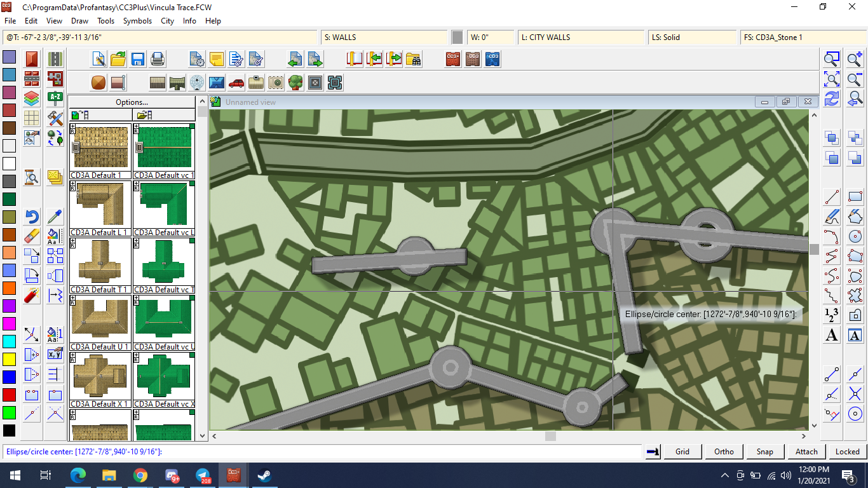Screen dimensions: 868x488
Task: Open the Symbols menu
Action: click(137, 21)
